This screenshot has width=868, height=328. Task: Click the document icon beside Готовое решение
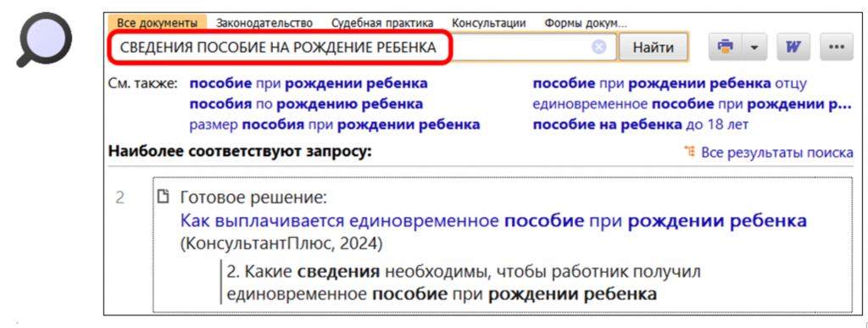[163, 197]
